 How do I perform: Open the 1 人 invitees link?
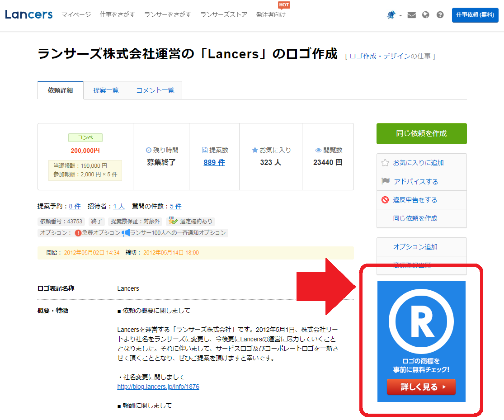(x=118, y=206)
